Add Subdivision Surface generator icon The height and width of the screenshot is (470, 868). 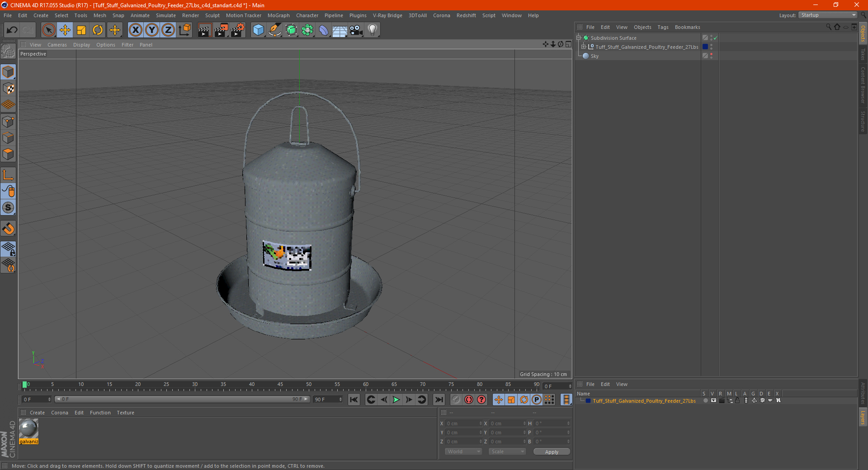click(291, 30)
